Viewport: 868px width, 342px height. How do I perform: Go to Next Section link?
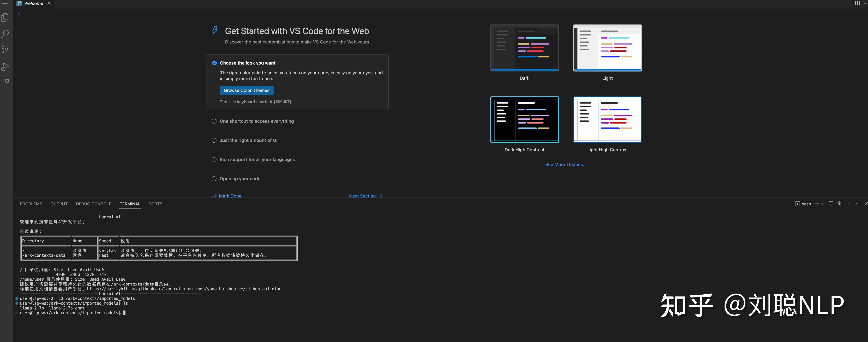click(x=365, y=196)
